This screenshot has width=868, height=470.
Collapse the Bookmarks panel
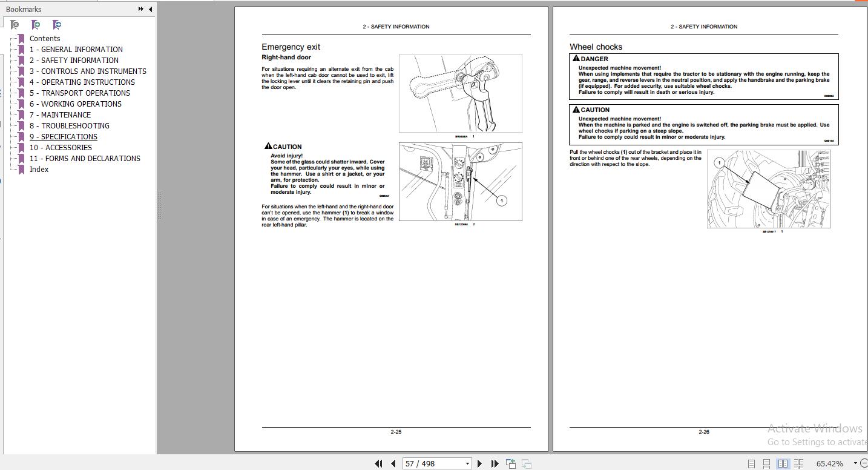150,9
